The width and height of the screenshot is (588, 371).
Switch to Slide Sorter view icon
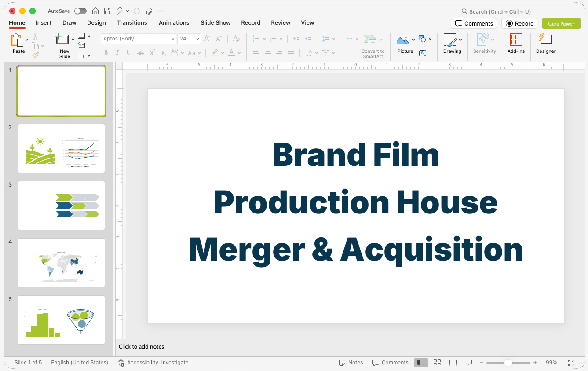click(x=437, y=363)
